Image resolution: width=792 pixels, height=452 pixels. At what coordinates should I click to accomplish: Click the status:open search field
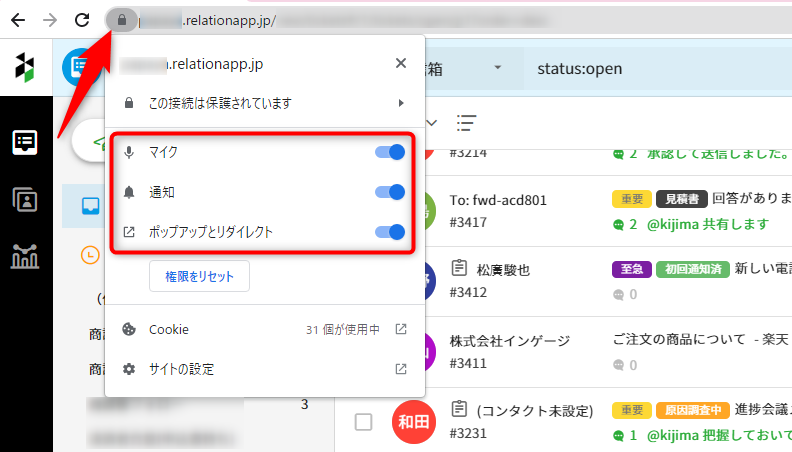(650, 69)
